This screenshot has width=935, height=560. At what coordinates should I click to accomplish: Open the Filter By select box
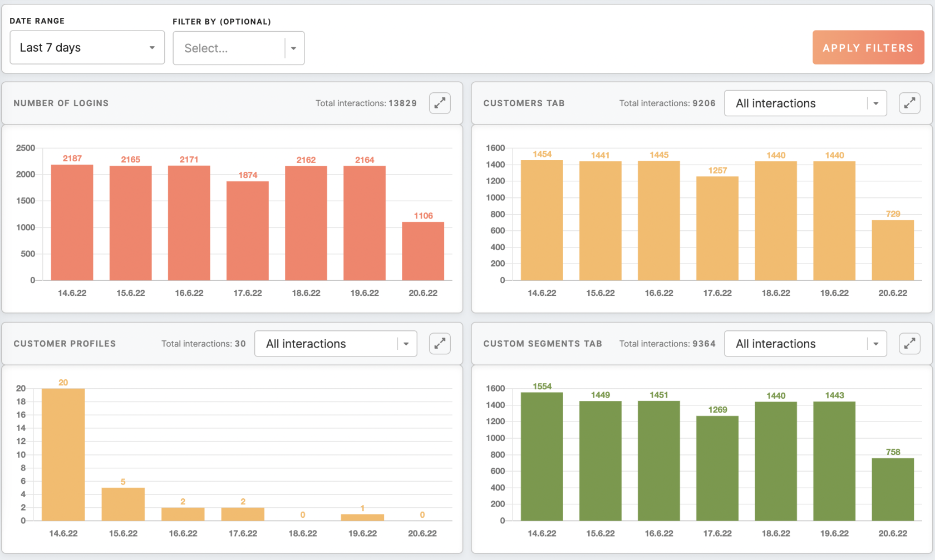[x=239, y=48]
